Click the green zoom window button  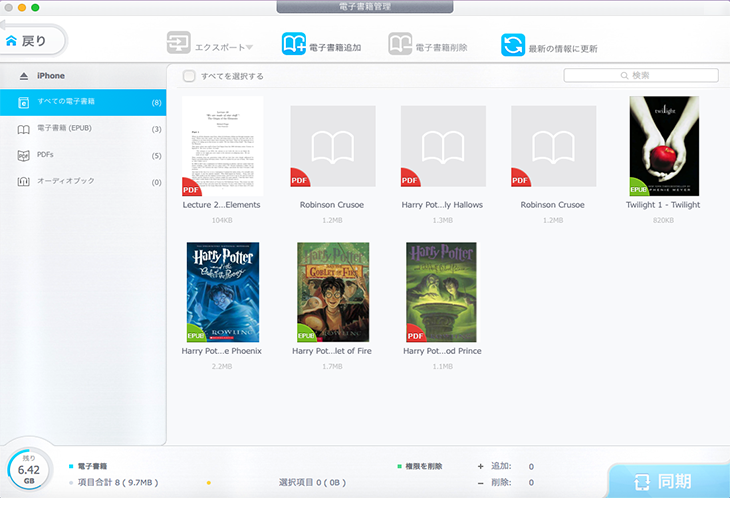[35, 7]
